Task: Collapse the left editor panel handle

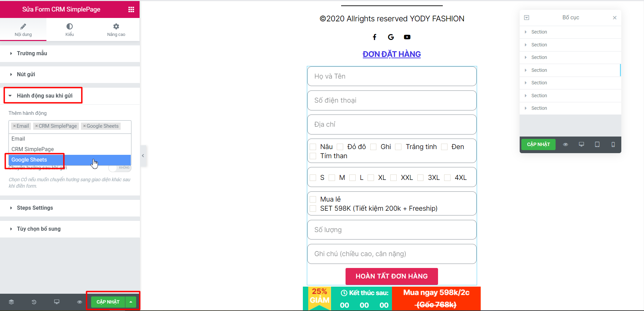Action: point(143,156)
